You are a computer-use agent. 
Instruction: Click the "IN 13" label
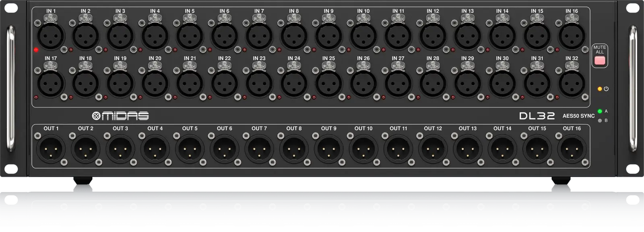pos(467,11)
